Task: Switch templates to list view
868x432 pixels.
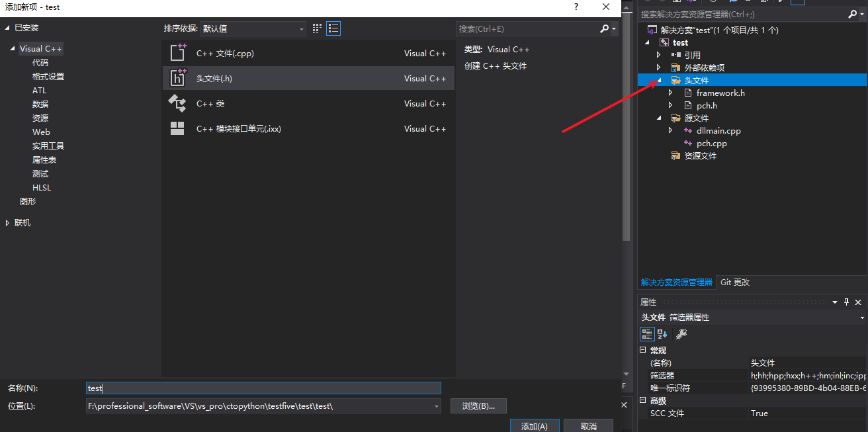Action: coord(333,28)
